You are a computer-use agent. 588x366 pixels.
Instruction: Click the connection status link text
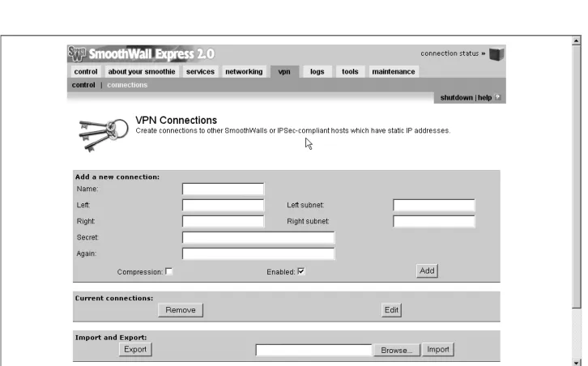pos(453,53)
